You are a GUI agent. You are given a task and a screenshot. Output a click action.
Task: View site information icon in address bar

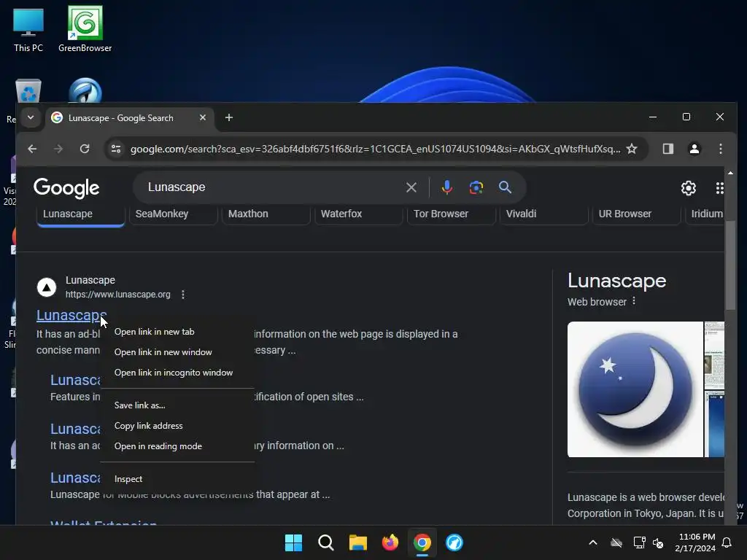tap(116, 149)
